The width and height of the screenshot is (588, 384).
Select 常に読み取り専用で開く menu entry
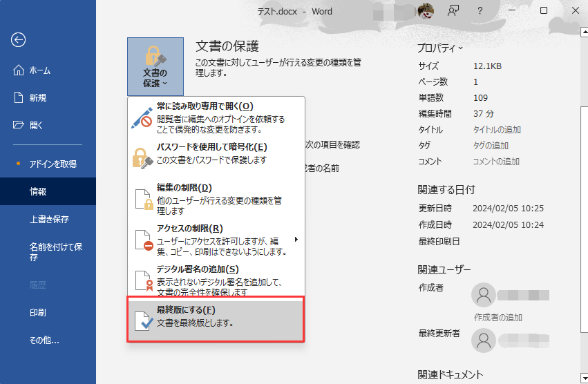tap(216, 117)
